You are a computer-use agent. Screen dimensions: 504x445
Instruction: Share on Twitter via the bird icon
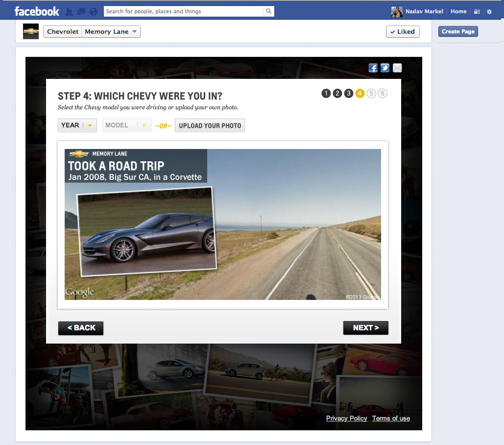(x=385, y=68)
